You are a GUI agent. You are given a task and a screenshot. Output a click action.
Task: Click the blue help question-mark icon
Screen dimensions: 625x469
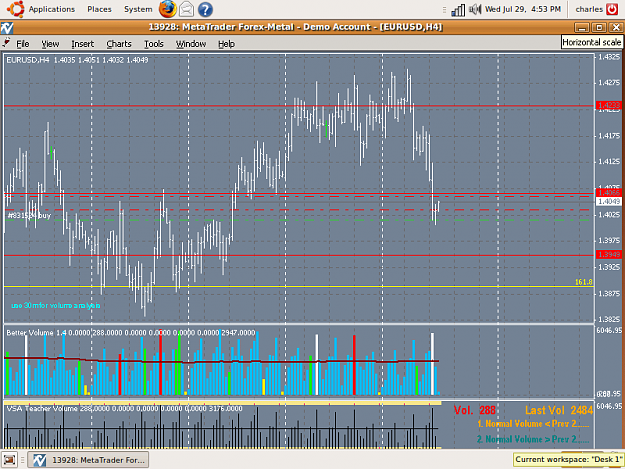point(205,9)
